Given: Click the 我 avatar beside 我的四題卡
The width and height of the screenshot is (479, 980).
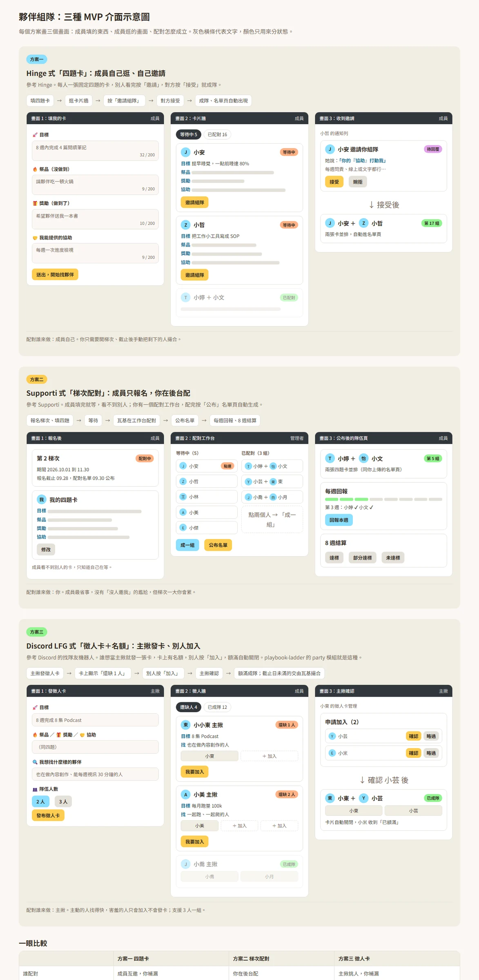Looking at the screenshot, I should click(x=42, y=500).
